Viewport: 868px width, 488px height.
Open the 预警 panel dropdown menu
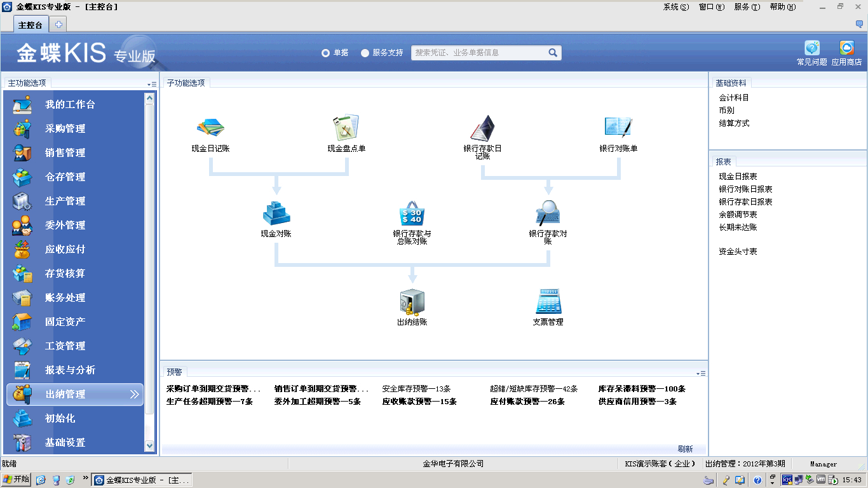(701, 373)
